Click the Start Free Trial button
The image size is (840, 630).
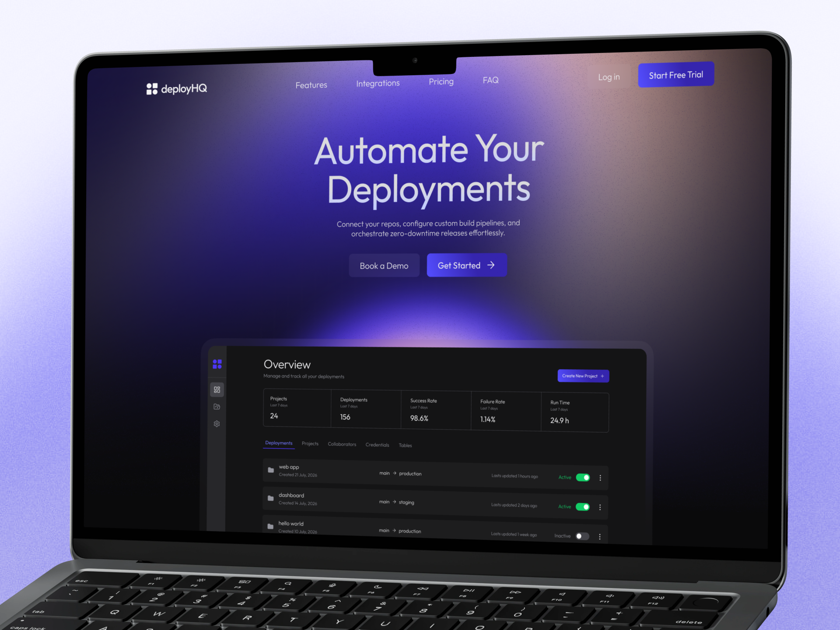click(x=676, y=75)
